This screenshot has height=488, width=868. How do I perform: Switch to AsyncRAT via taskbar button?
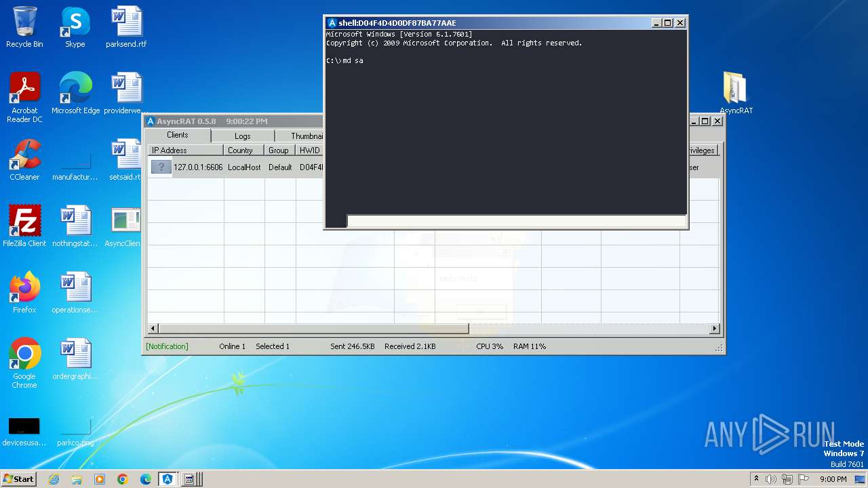167,479
